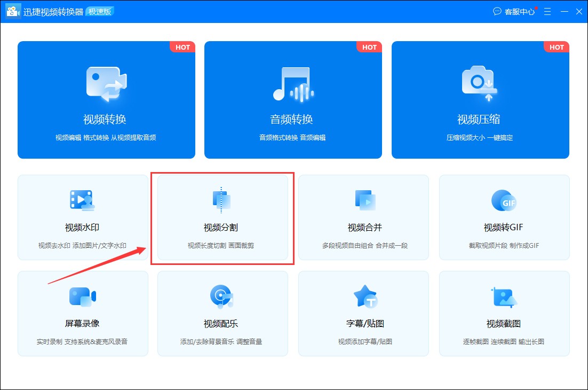
Task: Click the red notification dot near 客服中心
Action: [x=535, y=7]
